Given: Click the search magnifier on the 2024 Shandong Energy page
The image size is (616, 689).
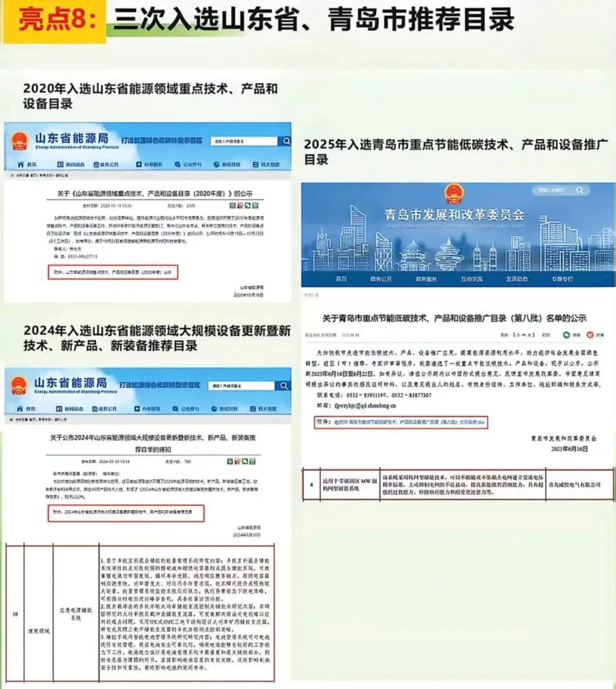Looking at the screenshot, I should point(283,386).
